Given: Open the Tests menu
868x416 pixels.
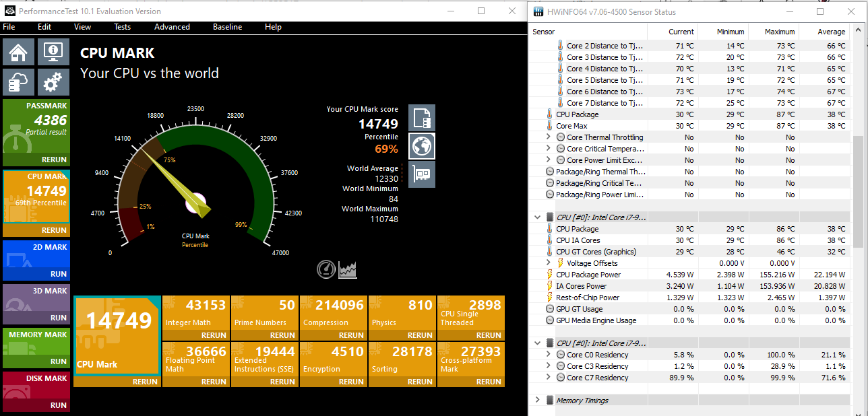Looking at the screenshot, I should coord(122,27).
